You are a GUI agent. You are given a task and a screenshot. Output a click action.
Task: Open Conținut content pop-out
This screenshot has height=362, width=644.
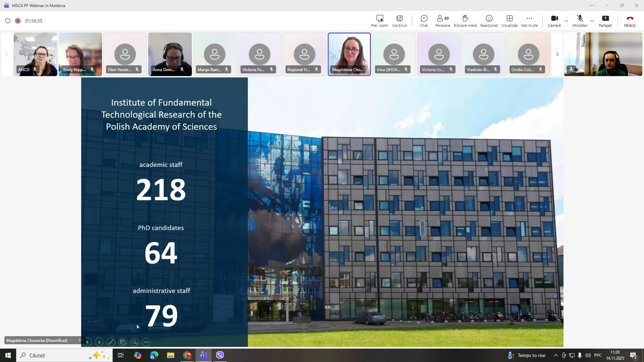click(x=399, y=21)
